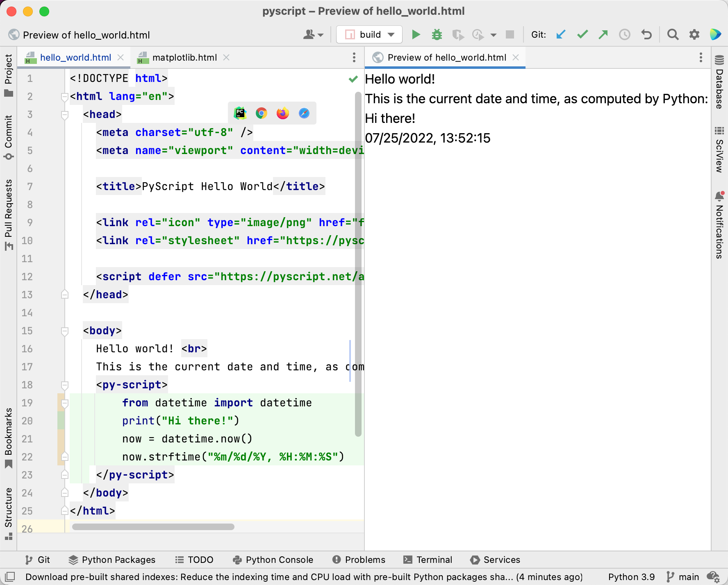Run the build configuration with the green play icon

click(416, 34)
